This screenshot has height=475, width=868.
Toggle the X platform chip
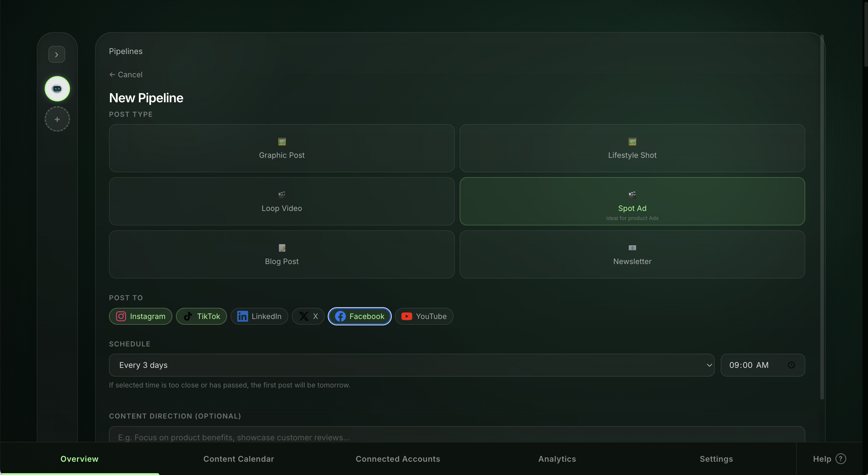click(308, 316)
